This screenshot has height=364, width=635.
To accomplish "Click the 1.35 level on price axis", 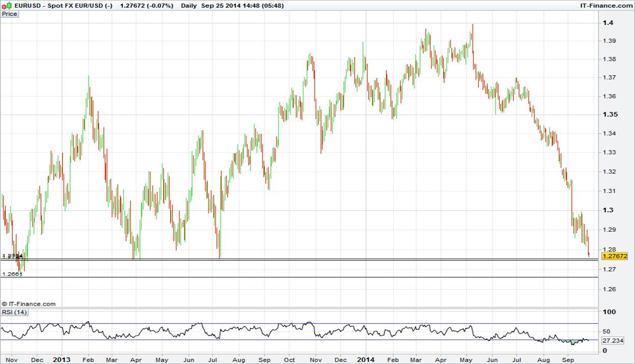I will (x=610, y=115).
